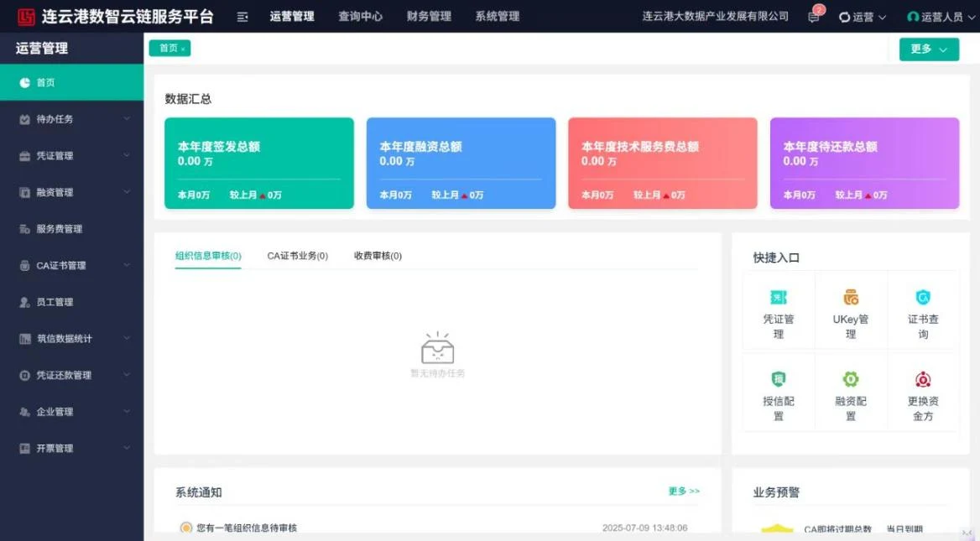Switch to 收费审核(0) tab

[x=378, y=256]
